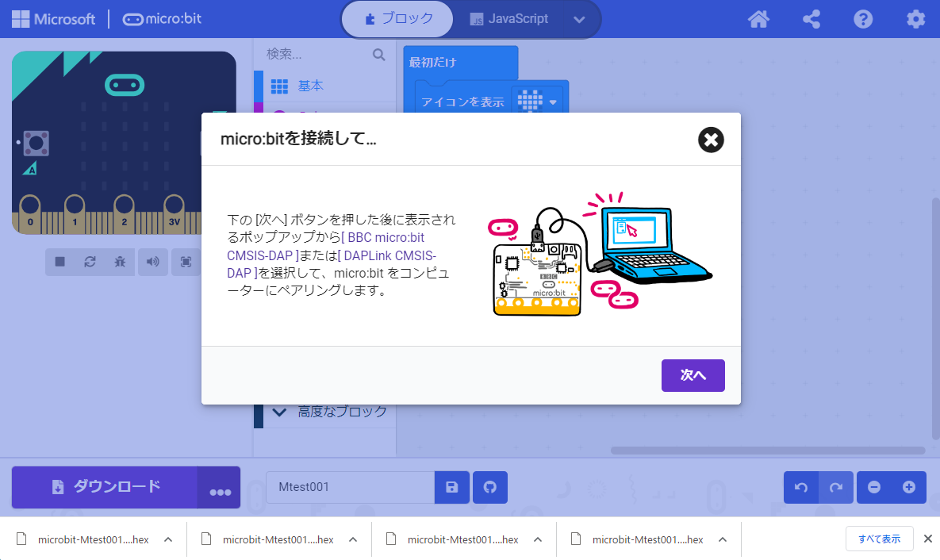
Task: Expand 高度なブロック section
Action: coord(324,412)
